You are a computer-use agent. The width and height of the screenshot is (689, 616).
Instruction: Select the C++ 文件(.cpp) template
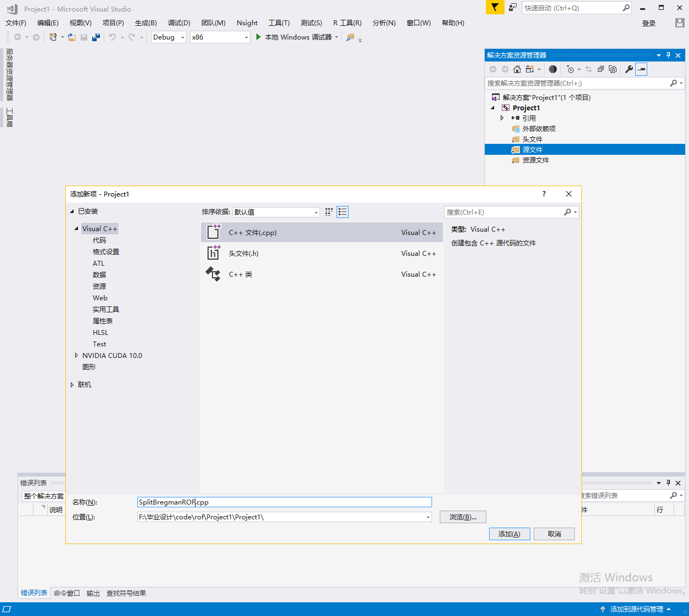322,232
